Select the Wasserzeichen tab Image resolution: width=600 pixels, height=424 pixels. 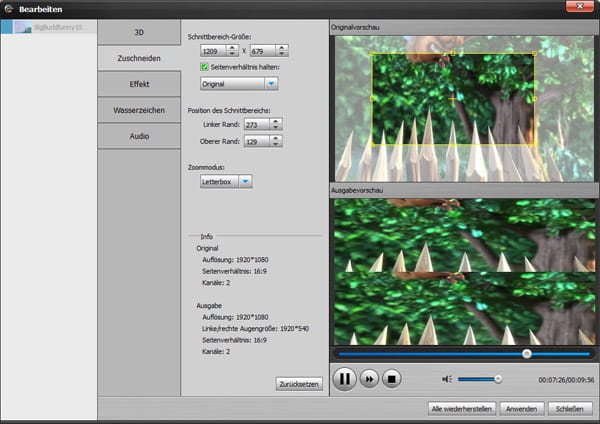(139, 109)
